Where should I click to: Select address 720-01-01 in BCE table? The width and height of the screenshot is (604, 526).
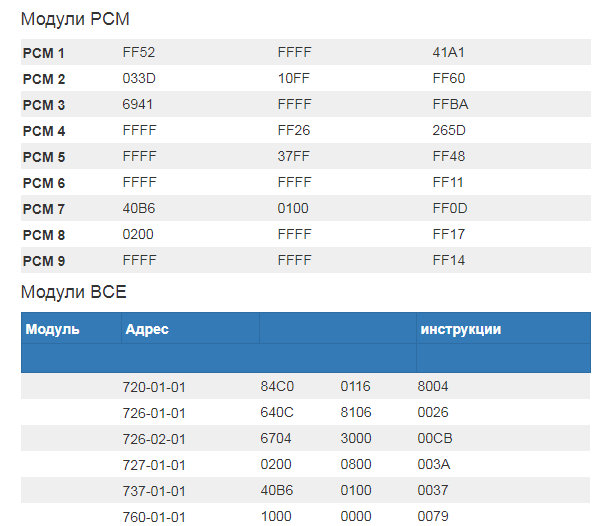154,386
